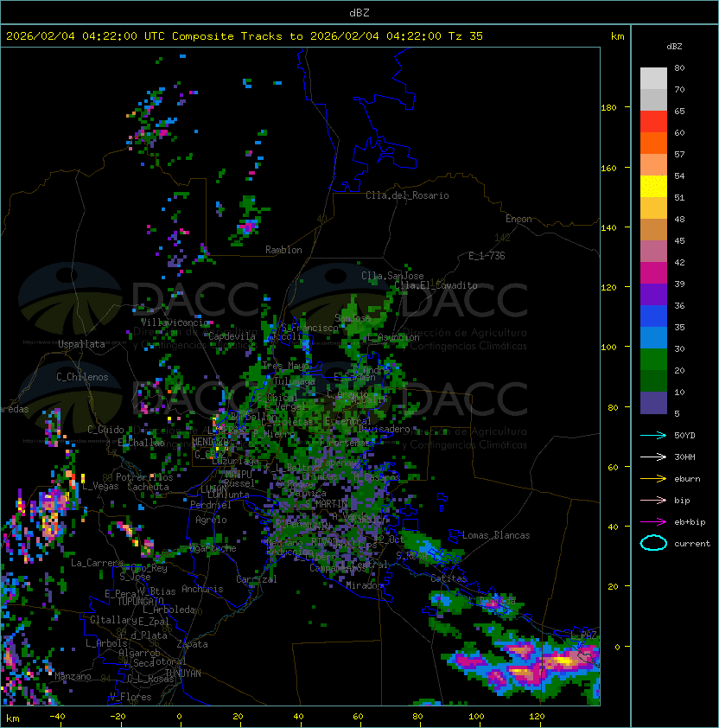The height and width of the screenshot is (728, 719).
Task: Click the pink bip arrow legend icon
Action: (653, 501)
